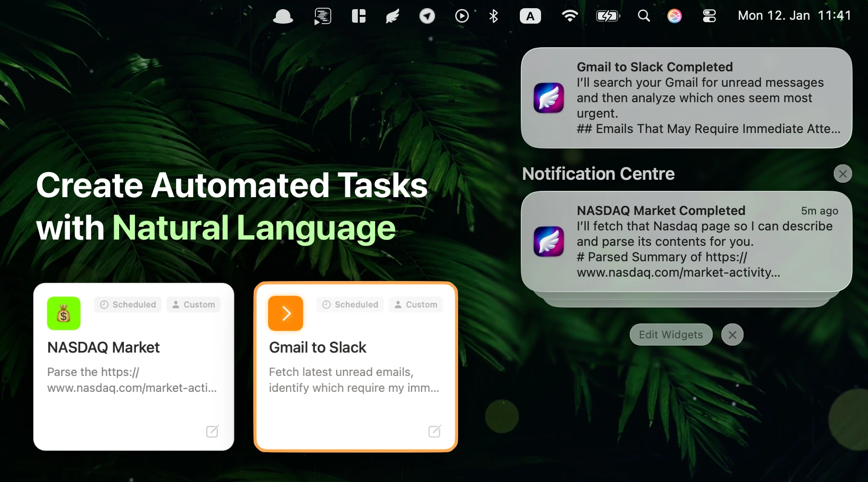
Task: Toggle Bluetooth from the menu bar
Action: pyautogui.click(x=493, y=16)
